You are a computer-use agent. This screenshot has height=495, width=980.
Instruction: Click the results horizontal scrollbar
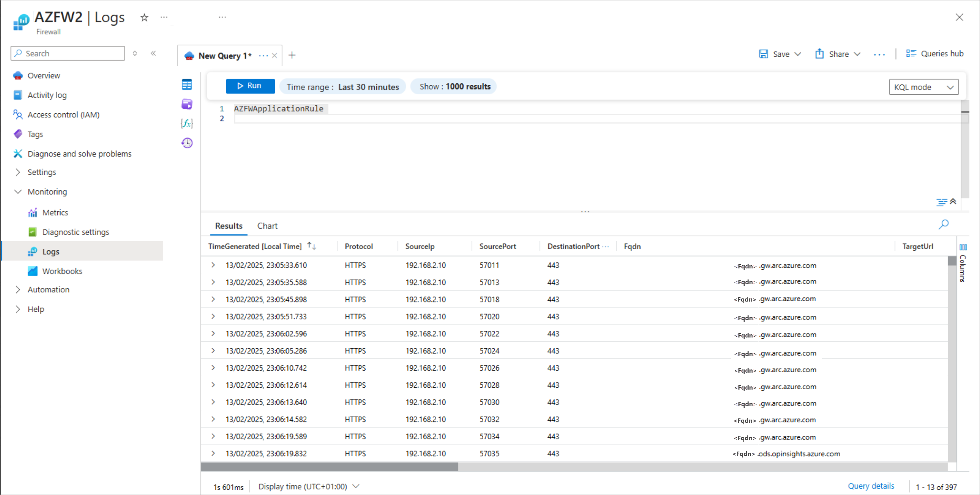[329, 467]
